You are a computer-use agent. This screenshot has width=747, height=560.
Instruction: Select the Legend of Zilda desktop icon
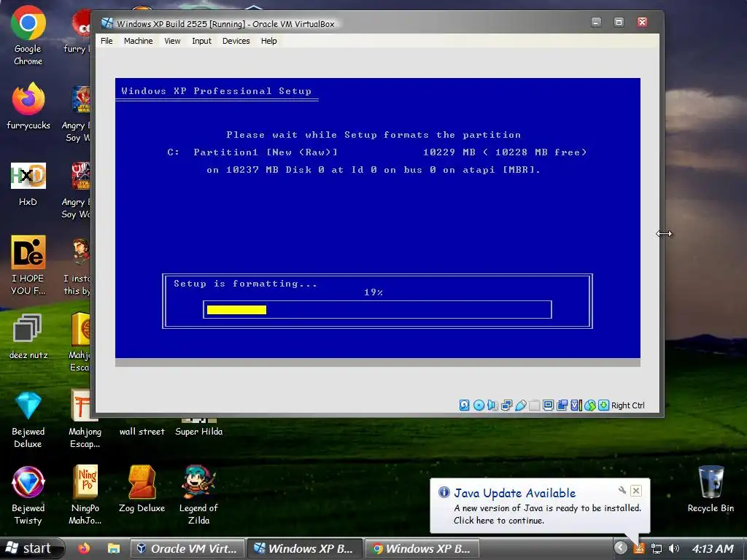(198, 496)
